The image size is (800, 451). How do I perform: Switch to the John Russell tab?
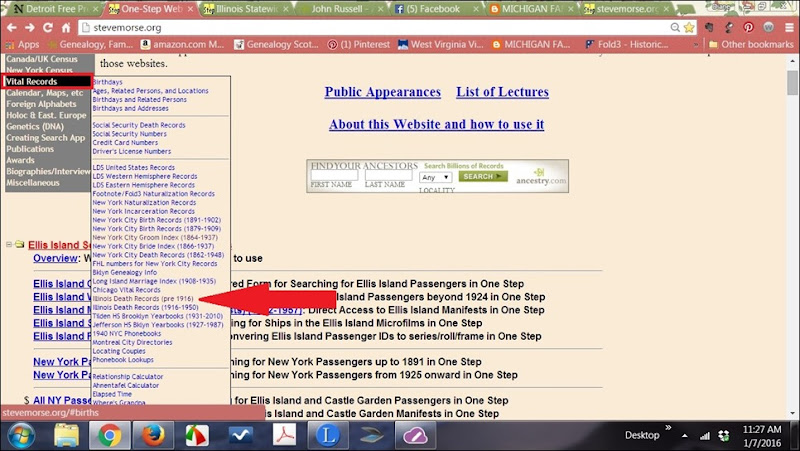341,9
